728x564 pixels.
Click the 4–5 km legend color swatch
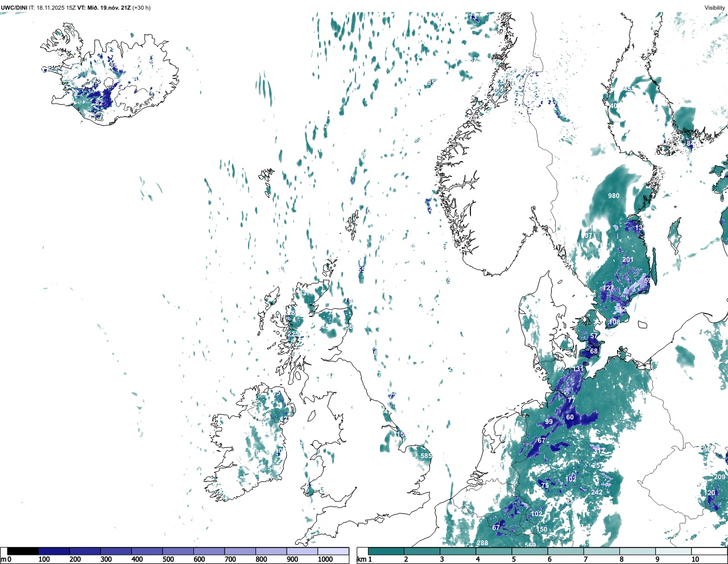494,551
